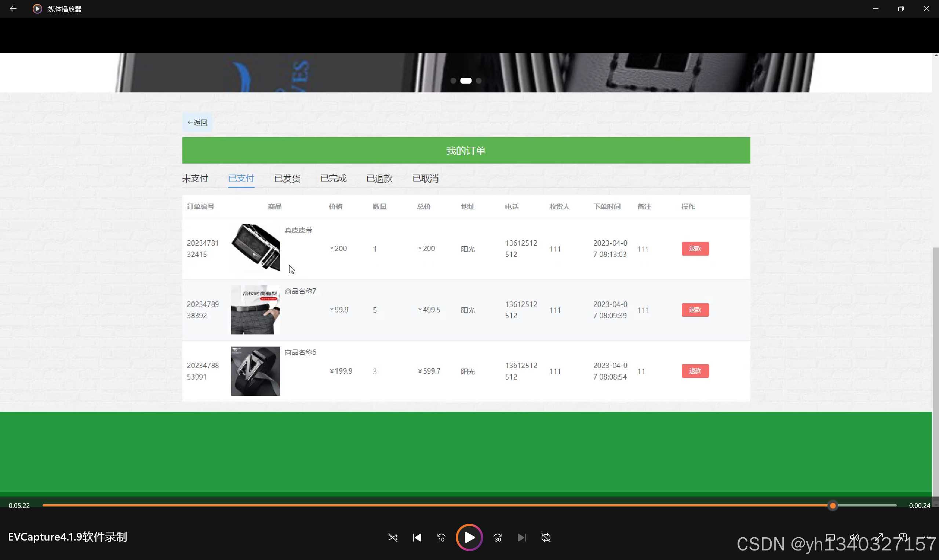Skip back 10 seconds
This screenshot has height=560, width=939.
pos(441,537)
